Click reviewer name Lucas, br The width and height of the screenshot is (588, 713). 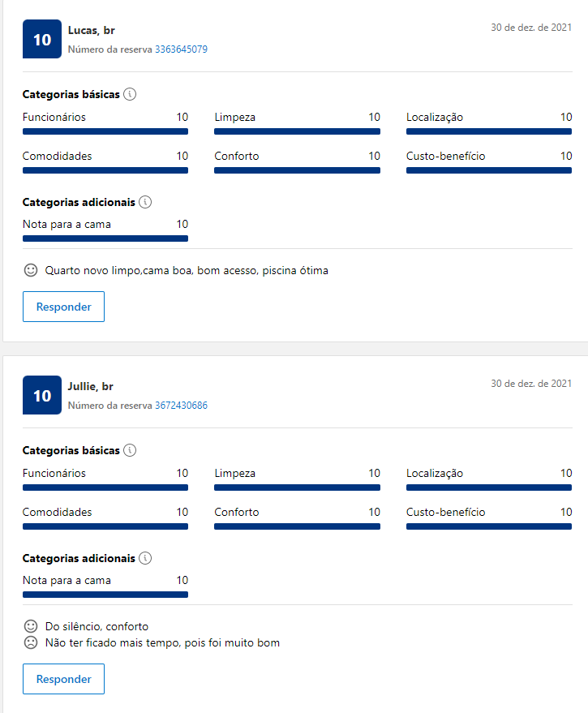[x=92, y=31]
